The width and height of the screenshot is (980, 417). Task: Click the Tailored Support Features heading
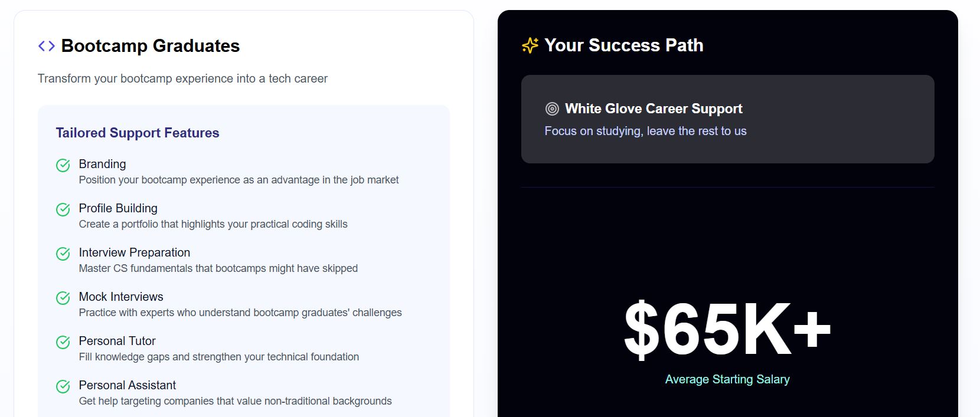138,133
